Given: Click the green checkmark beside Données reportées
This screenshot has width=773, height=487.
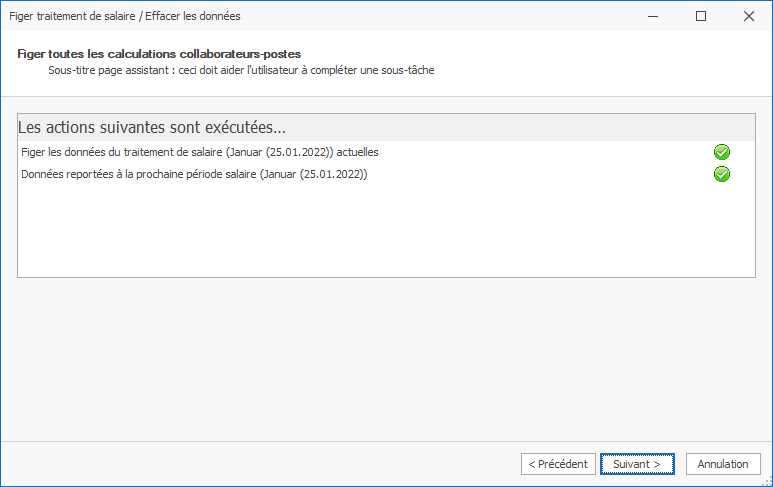Looking at the screenshot, I should (721, 174).
